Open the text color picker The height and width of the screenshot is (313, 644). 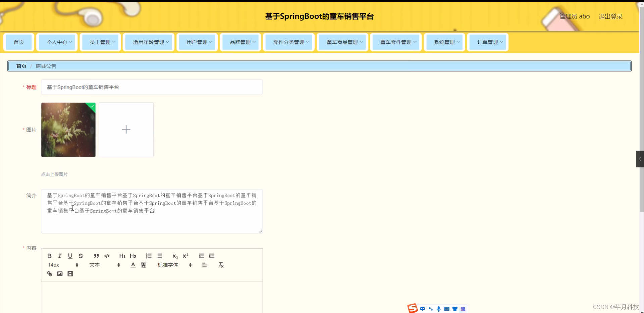pyautogui.click(x=133, y=265)
